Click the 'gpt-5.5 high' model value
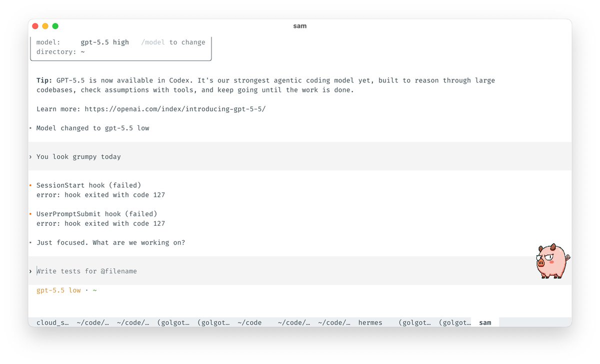The width and height of the screenshot is (600, 364). coord(105,42)
